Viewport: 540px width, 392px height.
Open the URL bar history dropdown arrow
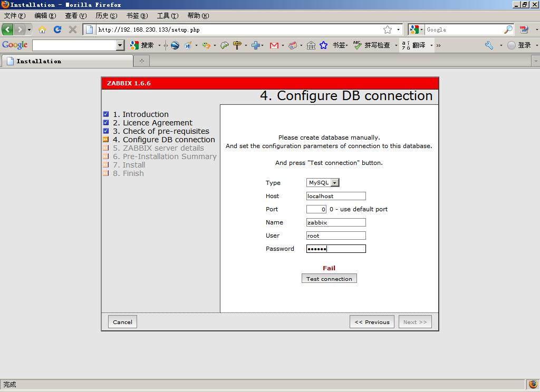coord(398,30)
